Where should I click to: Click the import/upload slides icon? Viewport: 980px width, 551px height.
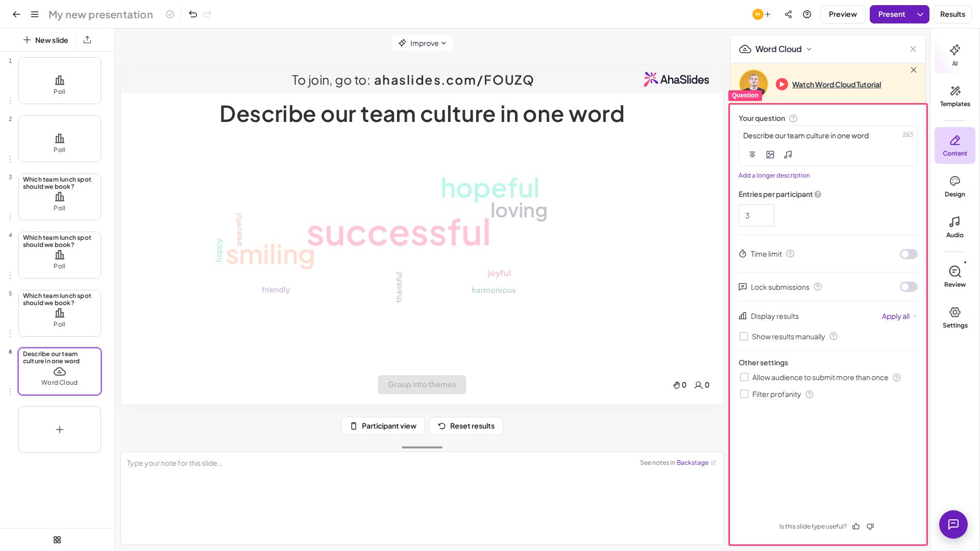pyautogui.click(x=87, y=40)
